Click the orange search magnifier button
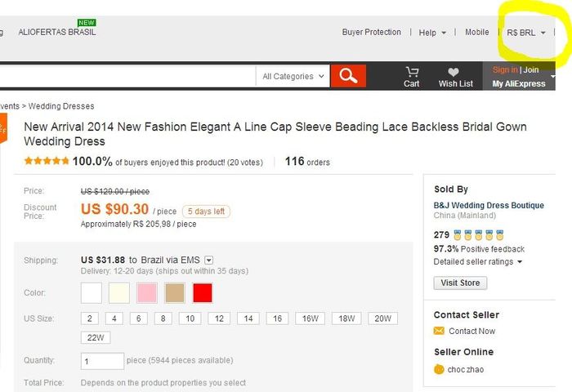 click(x=348, y=76)
